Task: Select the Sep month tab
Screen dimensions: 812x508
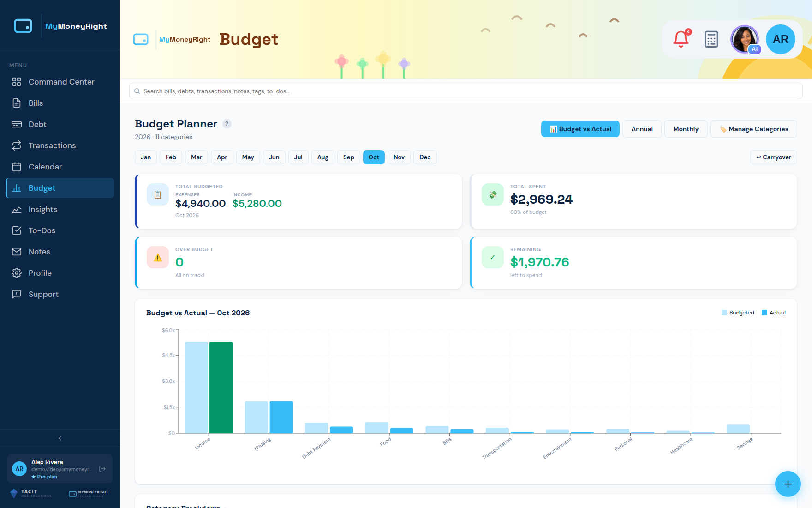Action: [349, 157]
